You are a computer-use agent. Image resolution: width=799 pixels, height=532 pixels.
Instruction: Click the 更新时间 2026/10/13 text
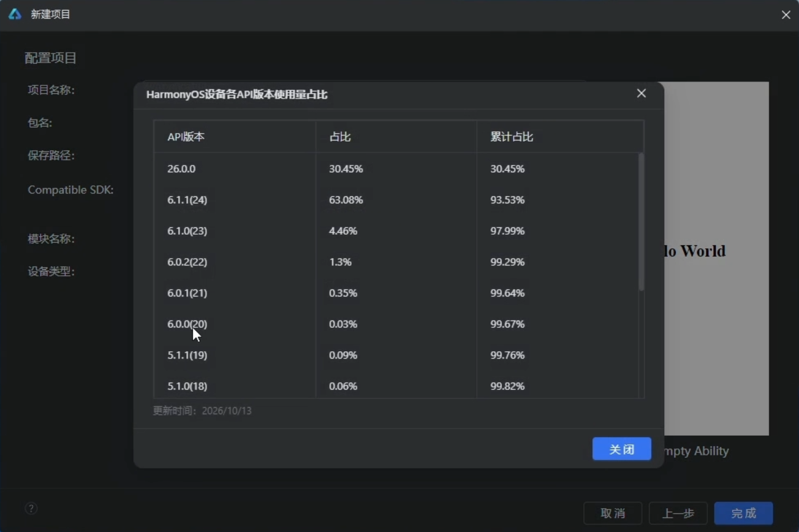point(202,411)
